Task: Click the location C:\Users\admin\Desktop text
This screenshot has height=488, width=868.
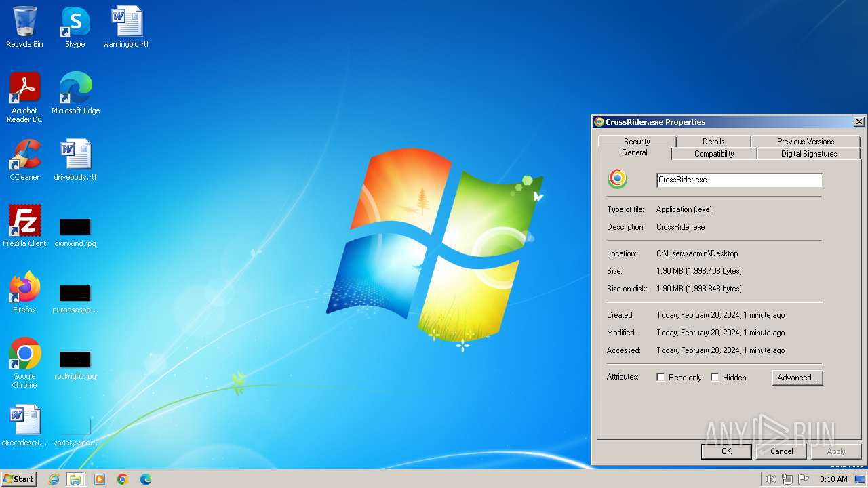Action: 697,253
